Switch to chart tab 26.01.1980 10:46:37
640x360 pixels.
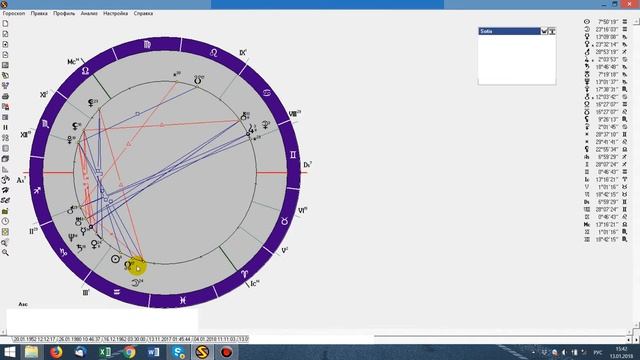point(80,339)
